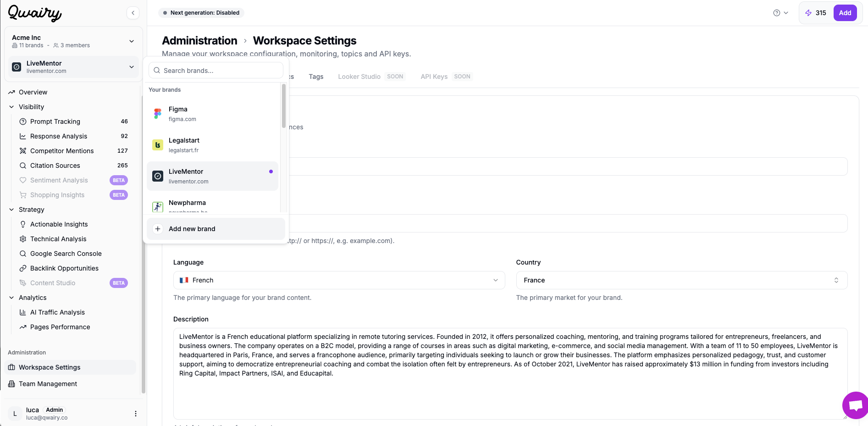The image size is (868, 426).
Task: Select the Looker Studio tab
Action: click(x=371, y=77)
